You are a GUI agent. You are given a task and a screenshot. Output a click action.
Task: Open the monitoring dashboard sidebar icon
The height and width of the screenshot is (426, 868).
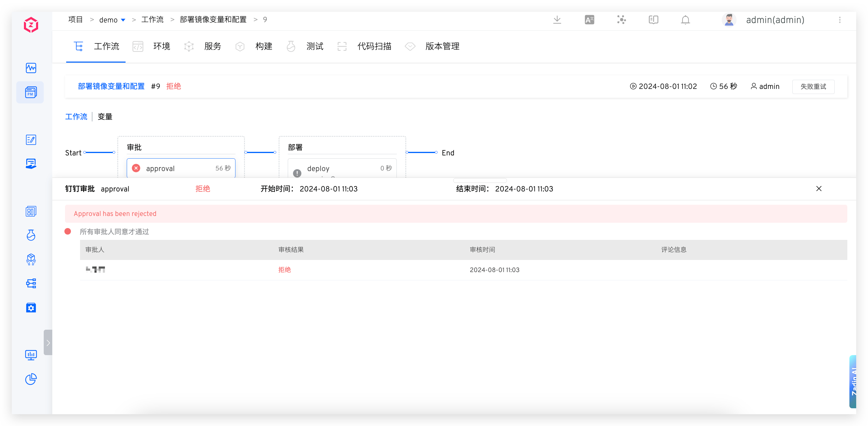(x=31, y=68)
